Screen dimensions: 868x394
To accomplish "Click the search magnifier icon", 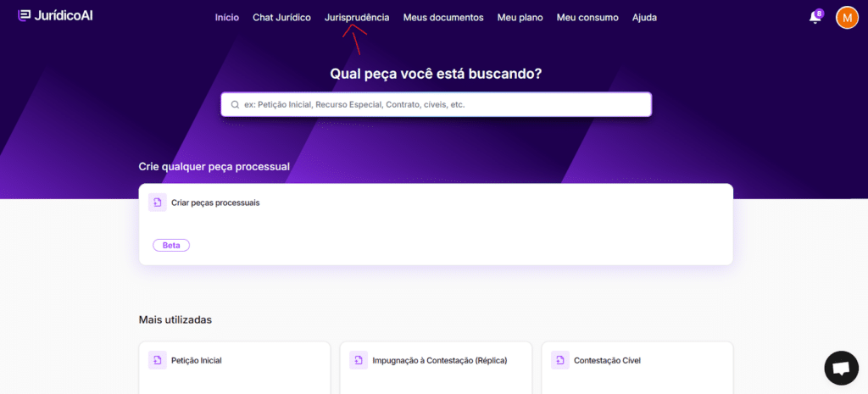I will (235, 105).
